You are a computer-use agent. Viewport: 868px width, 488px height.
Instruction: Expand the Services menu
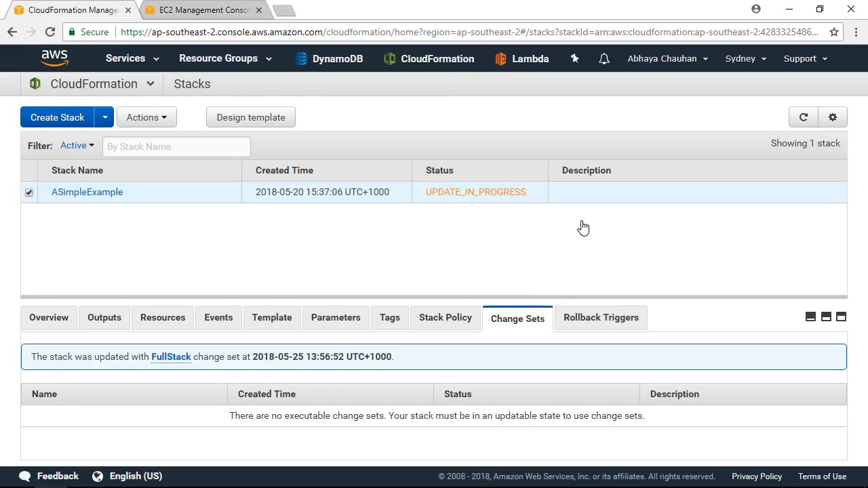pyautogui.click(x=132, y=58)
